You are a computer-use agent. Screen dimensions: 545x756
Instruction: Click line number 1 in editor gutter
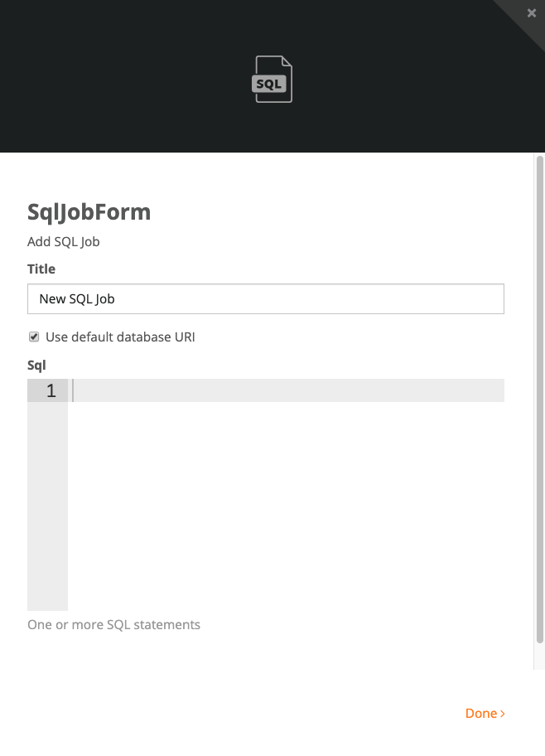tap(51, 390)
